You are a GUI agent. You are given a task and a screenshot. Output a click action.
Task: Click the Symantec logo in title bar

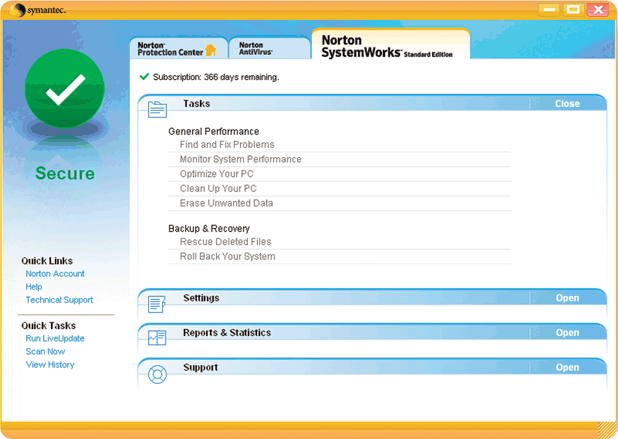point(38,10)
